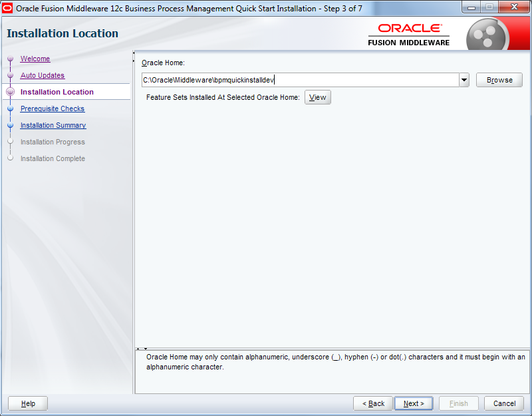
Task: Minimize the installer window
Action: 471,7
